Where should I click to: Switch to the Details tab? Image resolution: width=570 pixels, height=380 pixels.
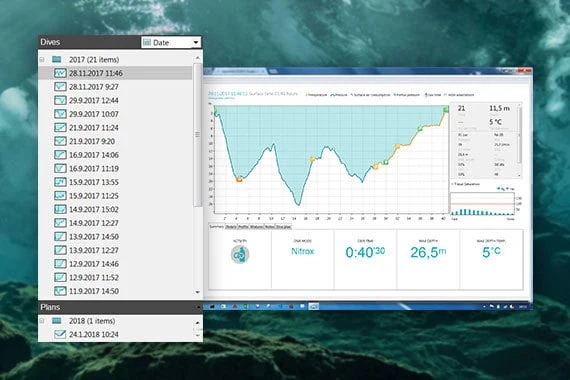[x=231, y=227]
